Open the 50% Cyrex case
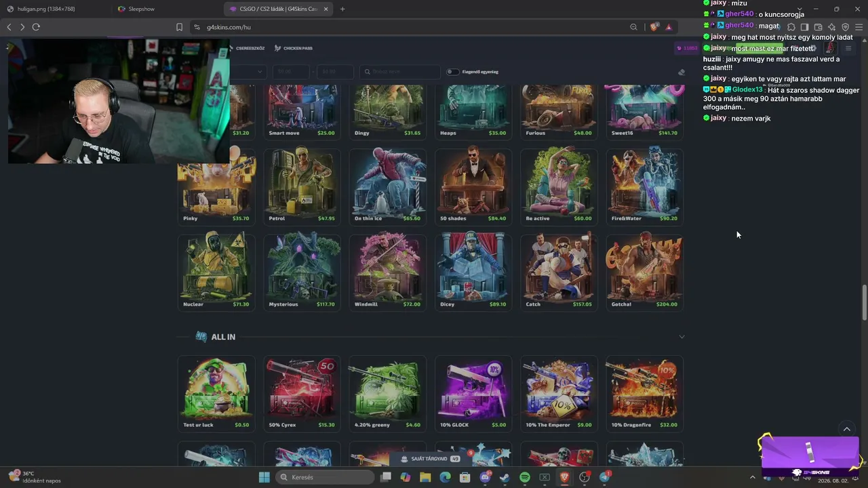The height and width of the screenshot is (488, 868). coord(302,393)
